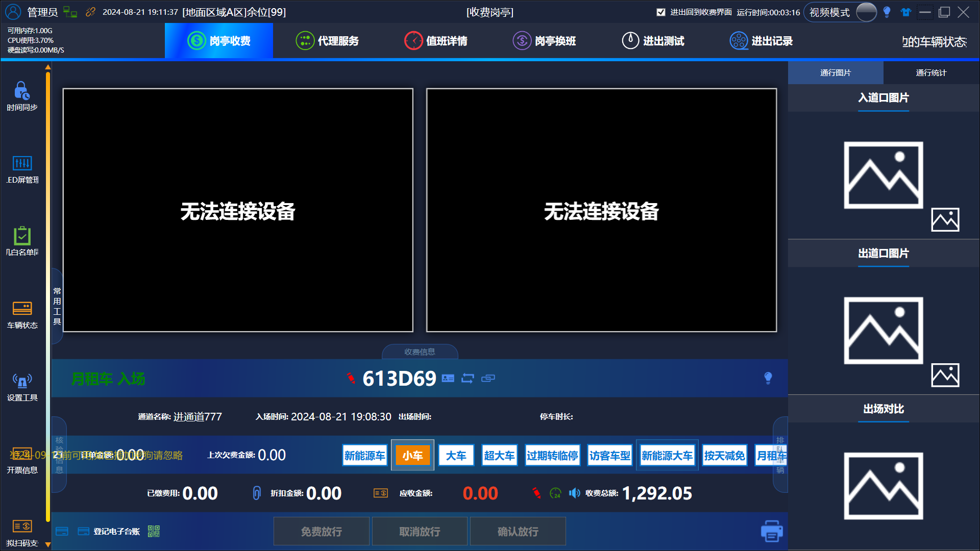Click the sidebar up arrow at the top

(48, 67)
